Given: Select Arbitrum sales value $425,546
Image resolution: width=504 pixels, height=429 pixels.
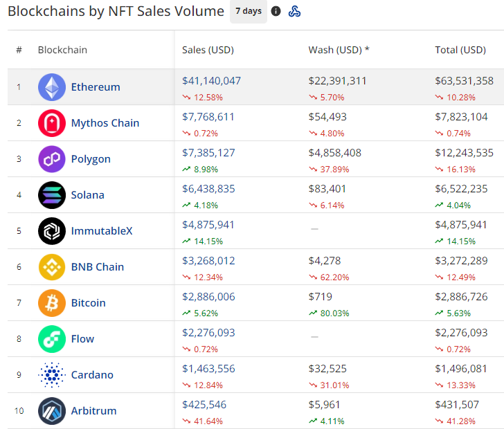Looking at the screenshot, I should (204, 405).
